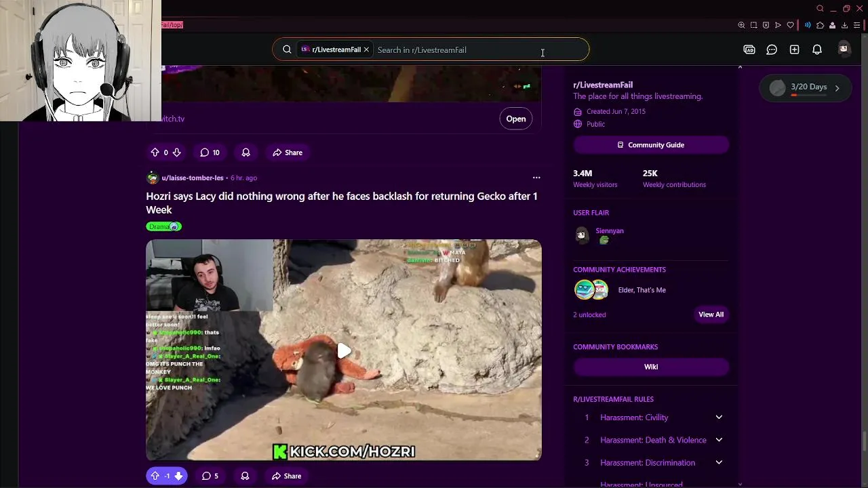Upvote the post with 0 score
Image resolution: width=868 pixels, height=488 pixels.
155,152
